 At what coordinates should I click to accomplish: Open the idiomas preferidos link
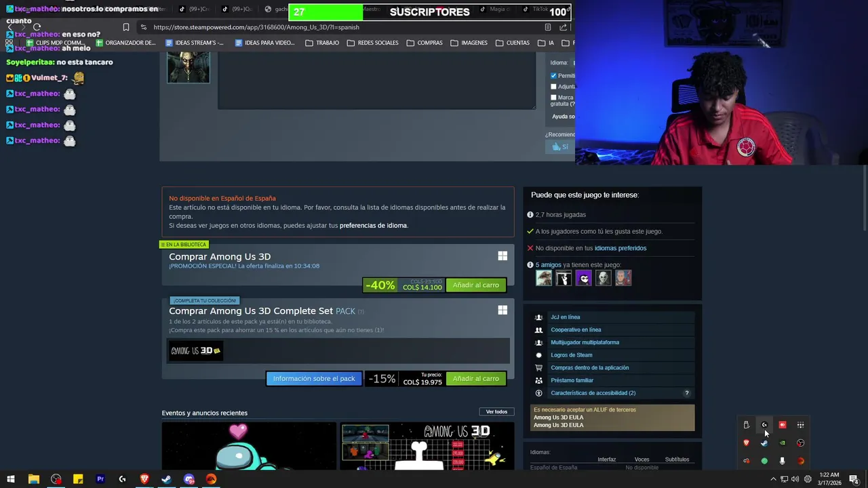point(620,248)
